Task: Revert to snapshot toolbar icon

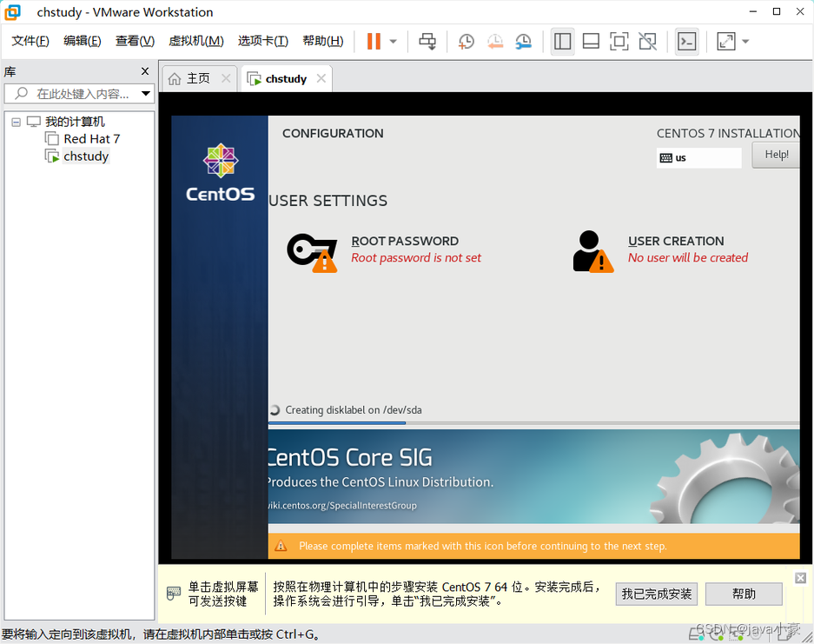Action: [494, 42]
